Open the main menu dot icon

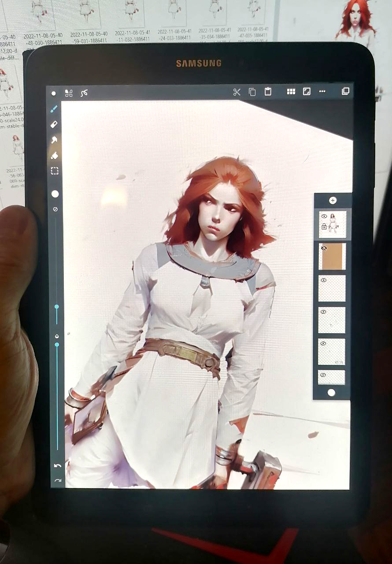point(54,93)
